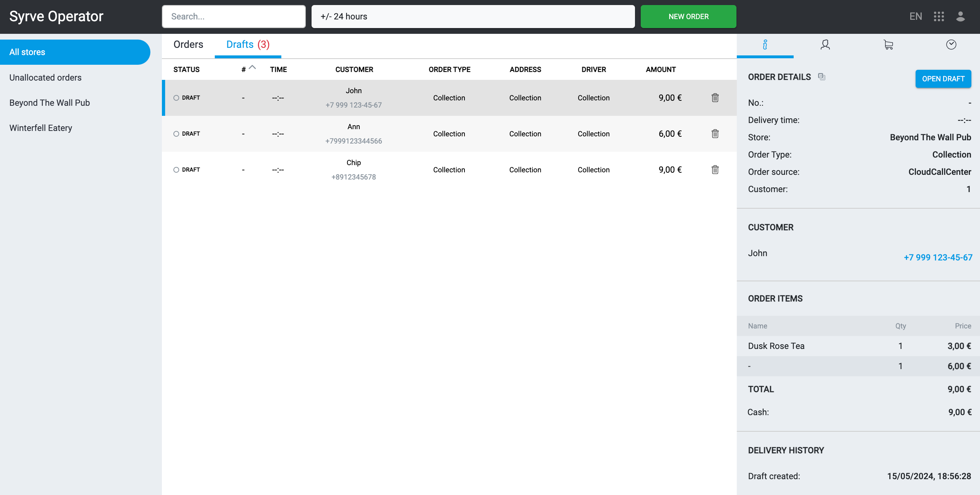
Task: Copy order details with copy icon
Action: click(x=822, y=77)
